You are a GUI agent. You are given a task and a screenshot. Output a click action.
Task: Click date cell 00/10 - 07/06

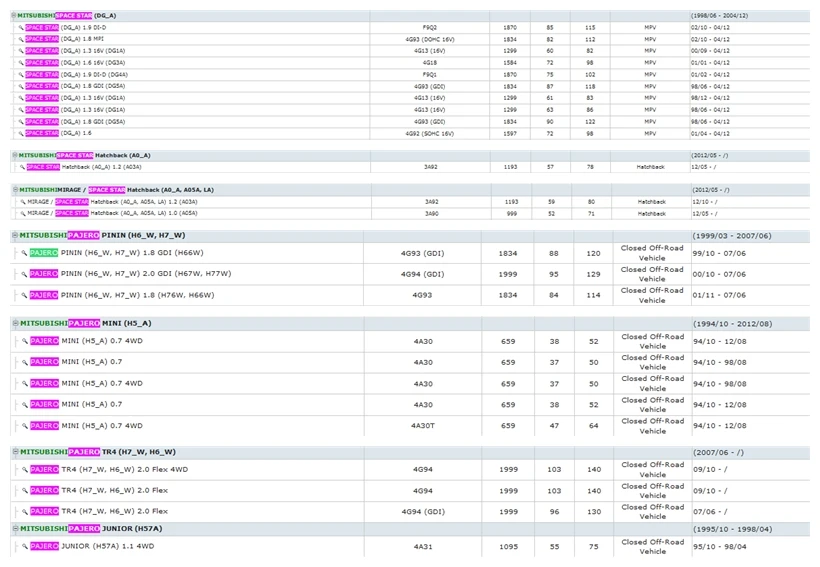719,274
